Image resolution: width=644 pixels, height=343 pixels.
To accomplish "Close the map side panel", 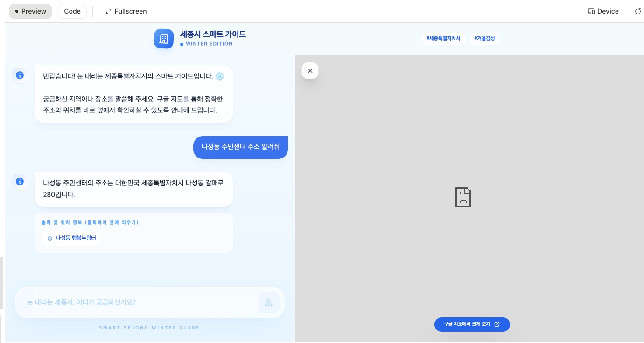I will click(x=310, y=71).
